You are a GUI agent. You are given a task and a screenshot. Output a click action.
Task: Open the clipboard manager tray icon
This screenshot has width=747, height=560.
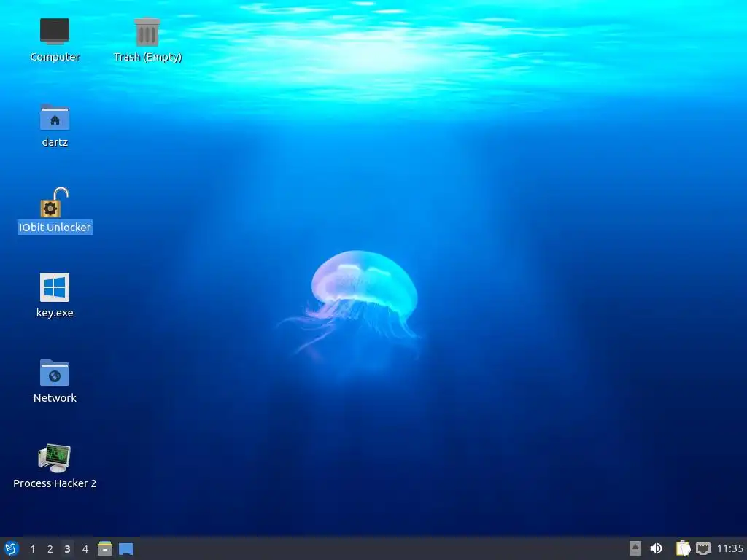[x=683, y=548]
